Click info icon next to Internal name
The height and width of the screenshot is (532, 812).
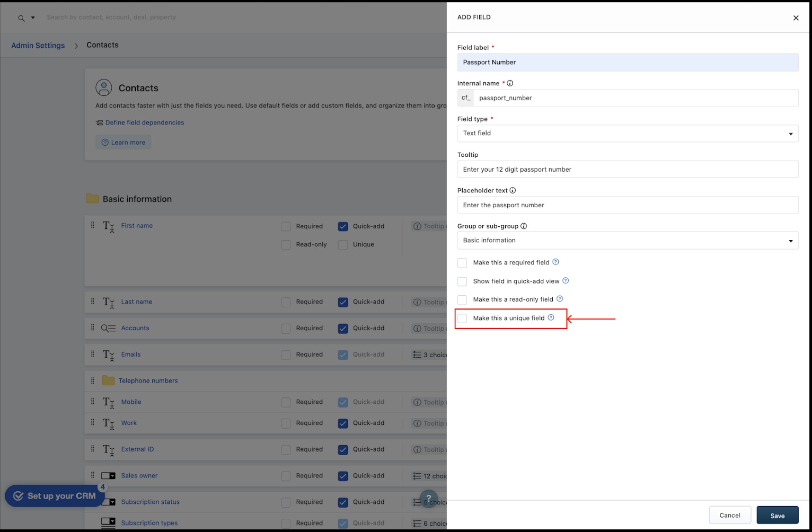(510, 83)
